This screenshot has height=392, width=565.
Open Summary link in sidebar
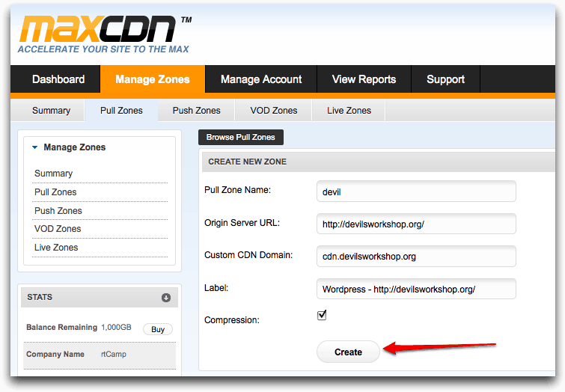pos(53,174)
